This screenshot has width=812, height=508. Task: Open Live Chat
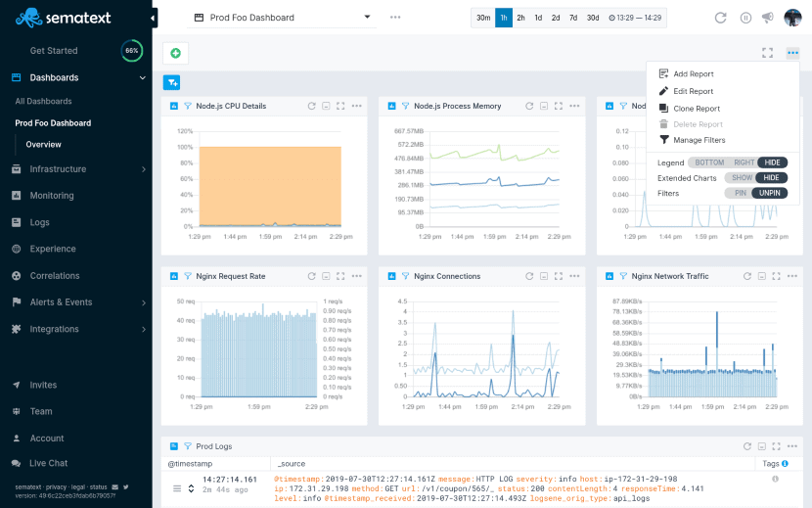click(48, 463)
